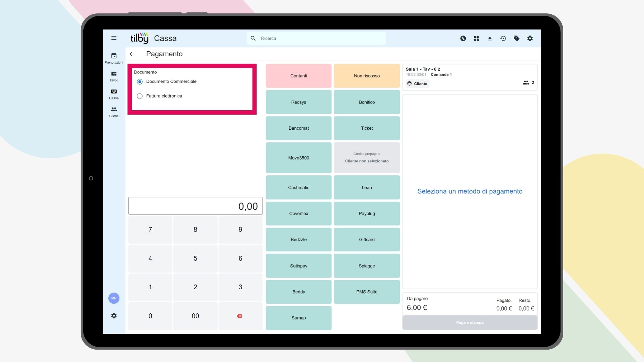Tap keypad 00 key
Screen dimensions: 644x362
click(x=195, y=316)
